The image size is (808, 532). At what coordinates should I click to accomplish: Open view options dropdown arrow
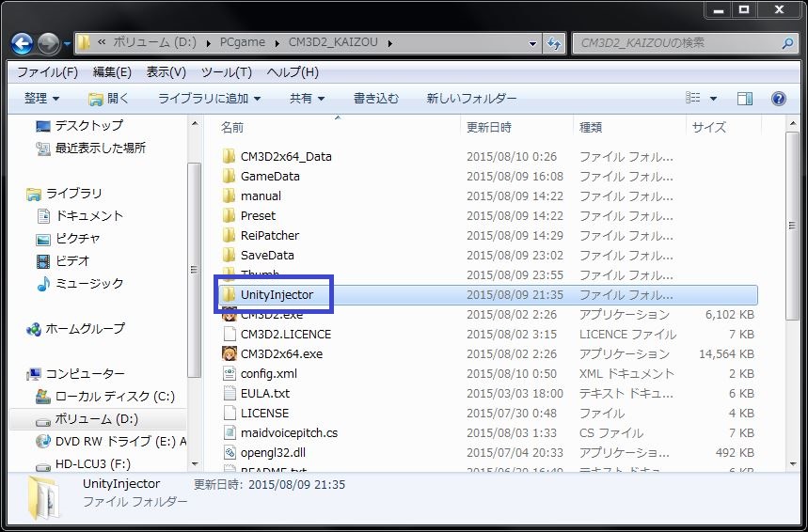[714, 99]
